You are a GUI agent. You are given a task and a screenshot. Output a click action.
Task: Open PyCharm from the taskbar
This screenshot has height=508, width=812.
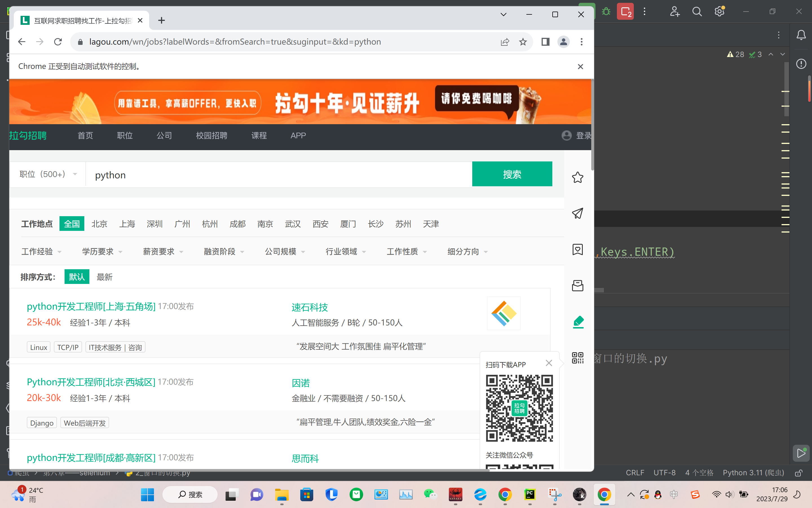tap(529, 494)
